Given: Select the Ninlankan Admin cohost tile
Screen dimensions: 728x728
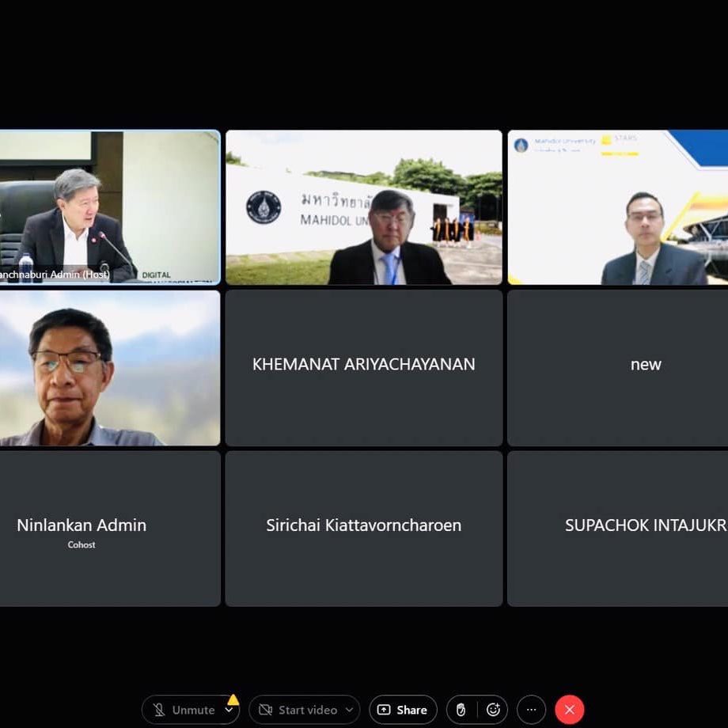Looking at the screenshot, I should (x=109, y=528).
